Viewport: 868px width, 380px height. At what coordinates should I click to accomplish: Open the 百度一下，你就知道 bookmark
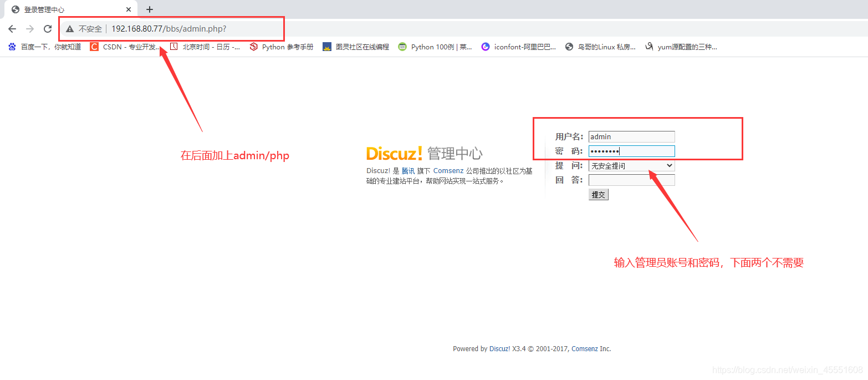(45, 47)
